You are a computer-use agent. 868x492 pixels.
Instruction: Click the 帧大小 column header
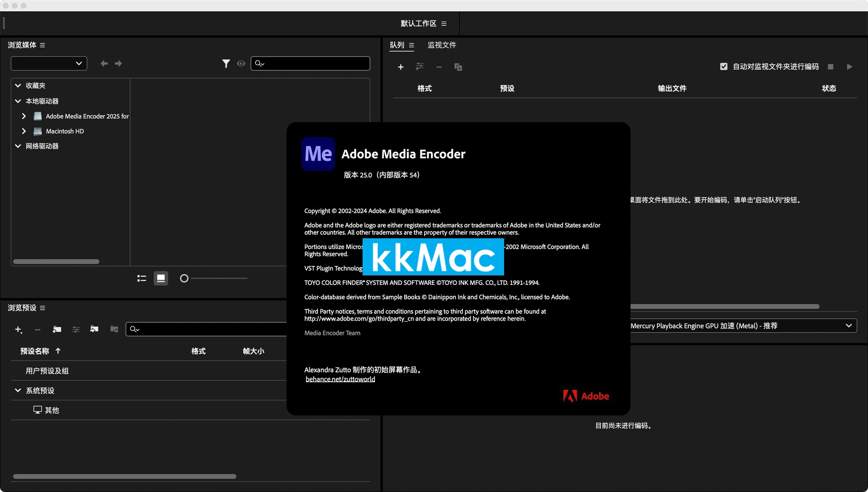[x=254, y=351]
